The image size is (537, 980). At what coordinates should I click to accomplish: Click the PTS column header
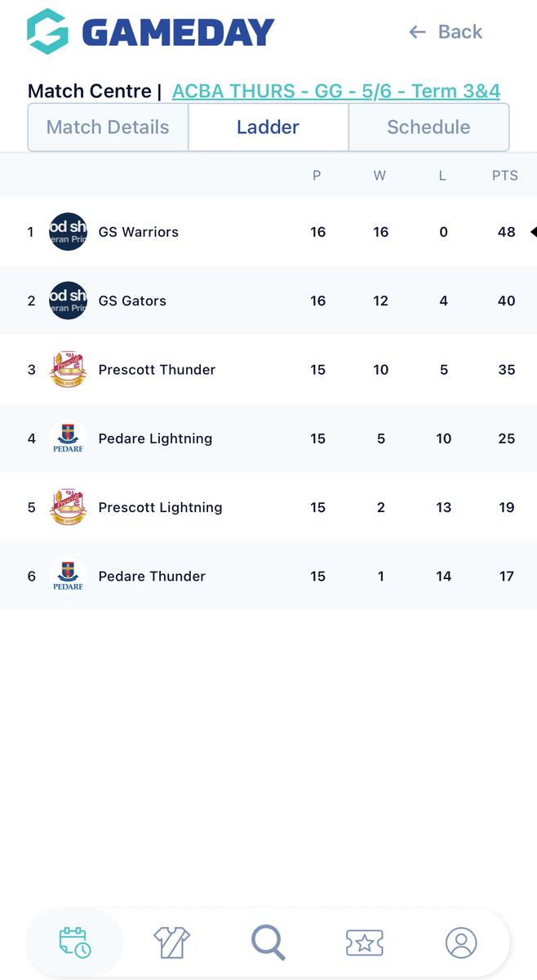505,176
